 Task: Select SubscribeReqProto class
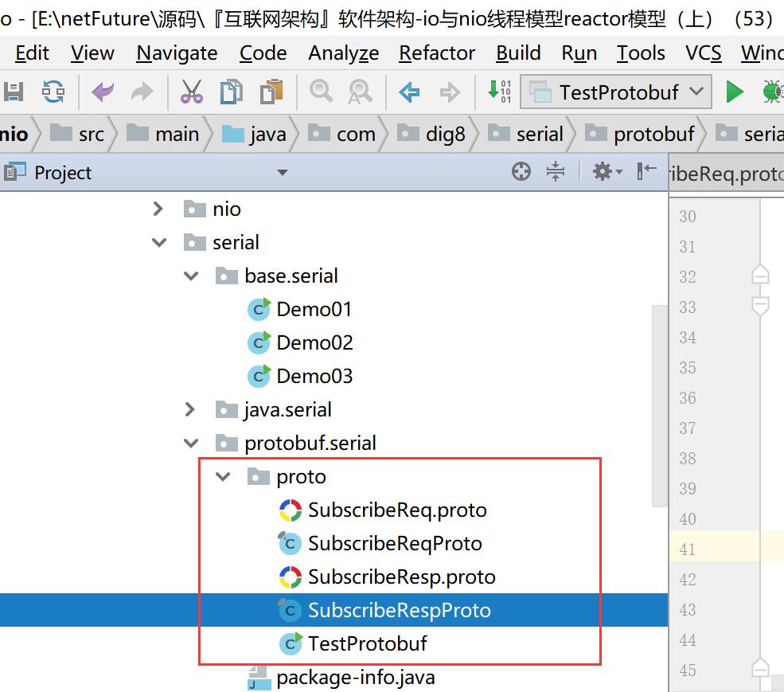[x=380, y=543]
